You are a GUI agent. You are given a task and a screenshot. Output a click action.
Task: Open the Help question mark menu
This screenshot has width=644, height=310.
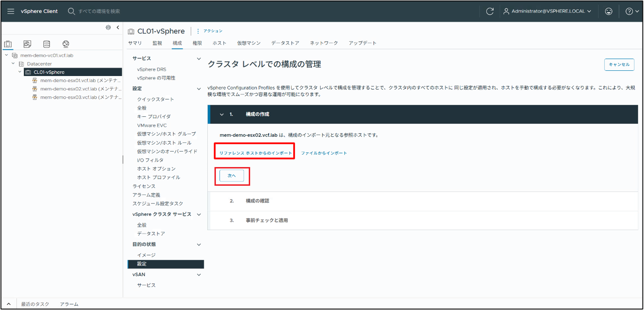tap(629, 11)
